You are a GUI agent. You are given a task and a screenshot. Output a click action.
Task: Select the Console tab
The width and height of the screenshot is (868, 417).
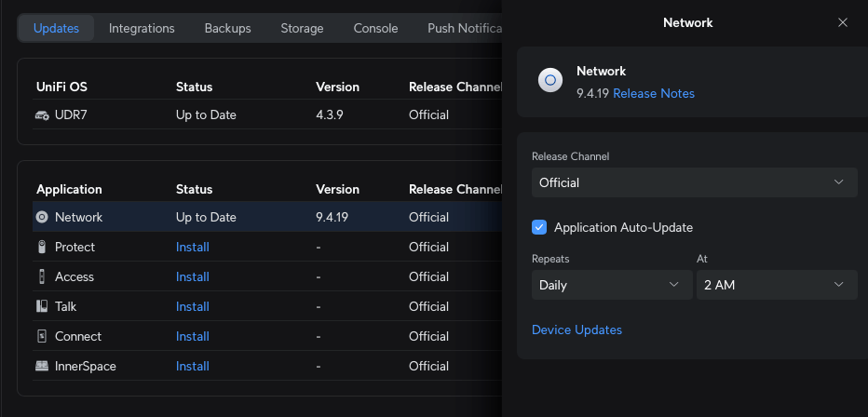(x=375, y=29)
